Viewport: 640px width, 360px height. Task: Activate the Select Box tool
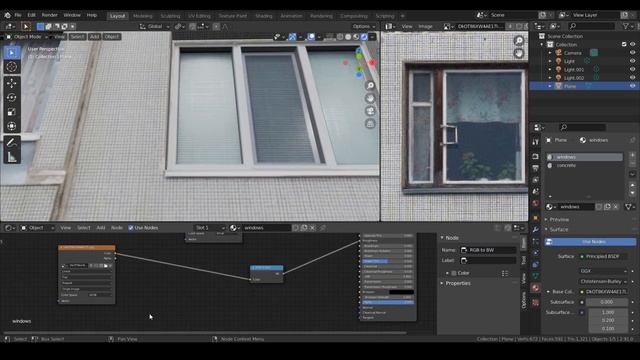tap(11, 53)
